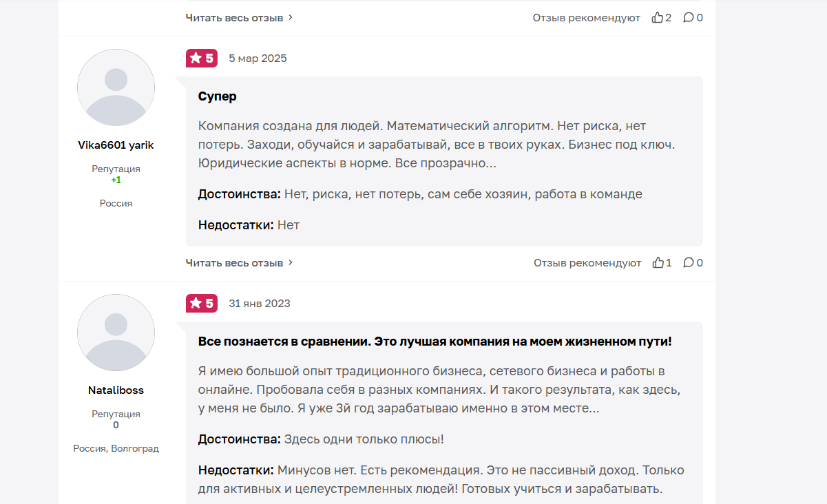Click the "Репутация" label under Vika6601 yarik
Screen dimensions: 827x504
pos(116,169)
